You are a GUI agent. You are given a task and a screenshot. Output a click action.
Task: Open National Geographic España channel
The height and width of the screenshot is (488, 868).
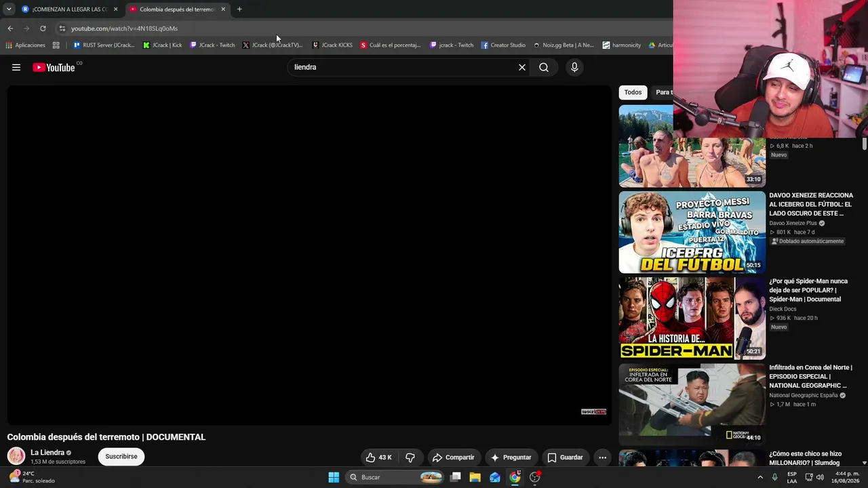(804, 395)
